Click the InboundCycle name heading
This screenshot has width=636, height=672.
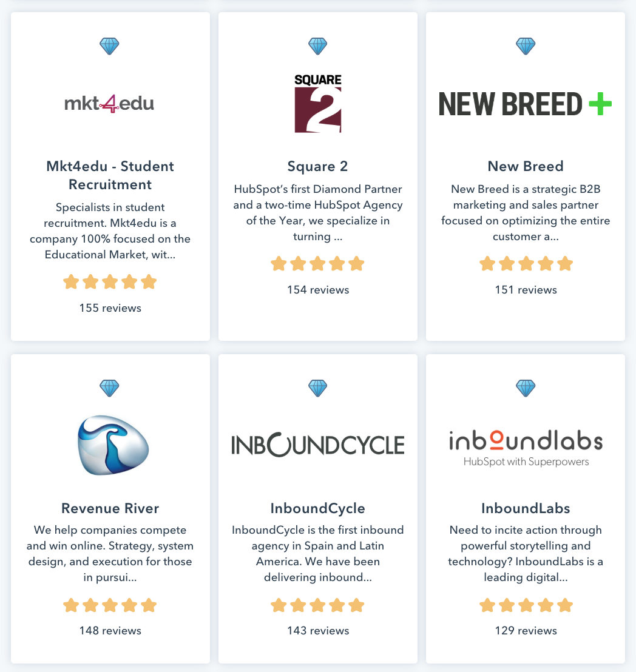point(318,508)
